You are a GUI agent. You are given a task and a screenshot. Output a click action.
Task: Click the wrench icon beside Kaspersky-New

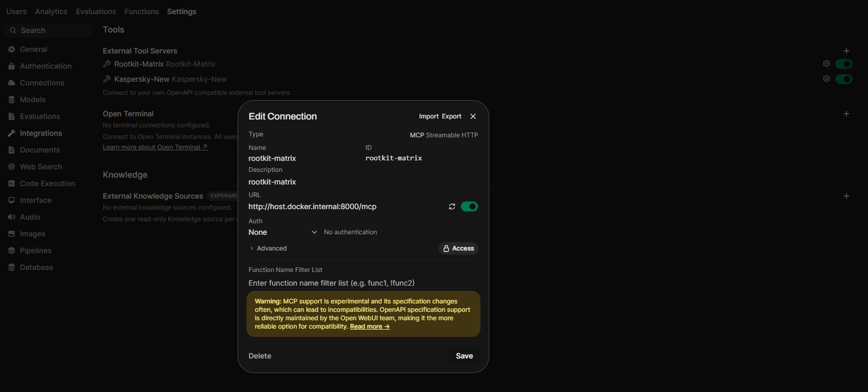(107, 79)
